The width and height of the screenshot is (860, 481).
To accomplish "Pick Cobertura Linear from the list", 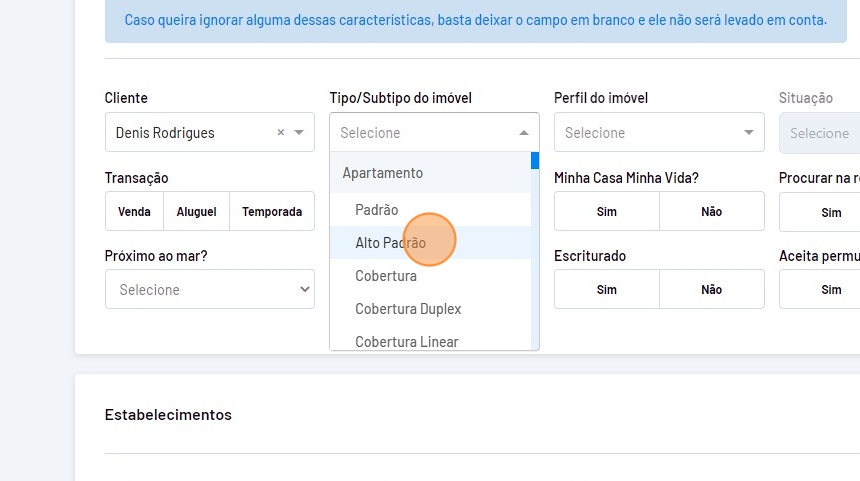I will pyautogui.click(x=406, y=341).
